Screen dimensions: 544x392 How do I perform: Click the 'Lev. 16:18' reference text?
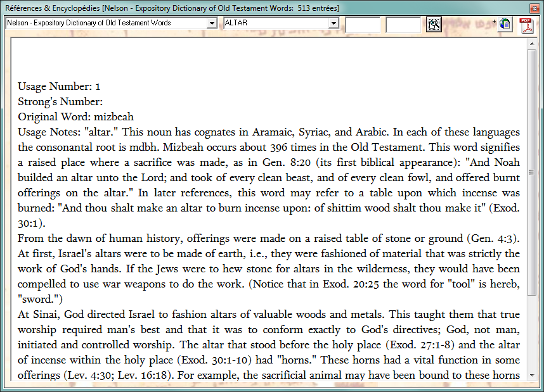pyautogui.click(x=144, y=375)
